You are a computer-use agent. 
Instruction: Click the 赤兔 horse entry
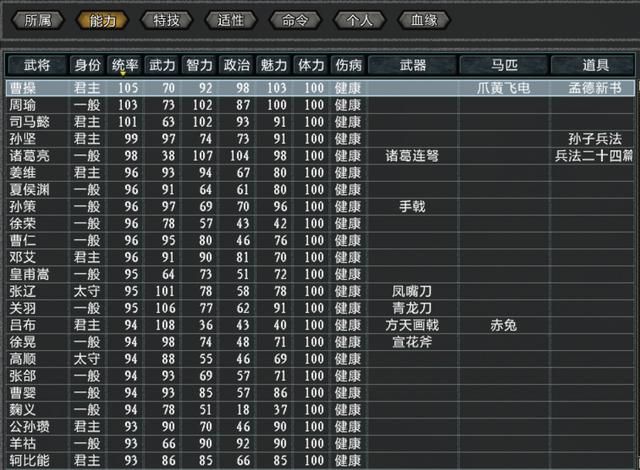504,325
